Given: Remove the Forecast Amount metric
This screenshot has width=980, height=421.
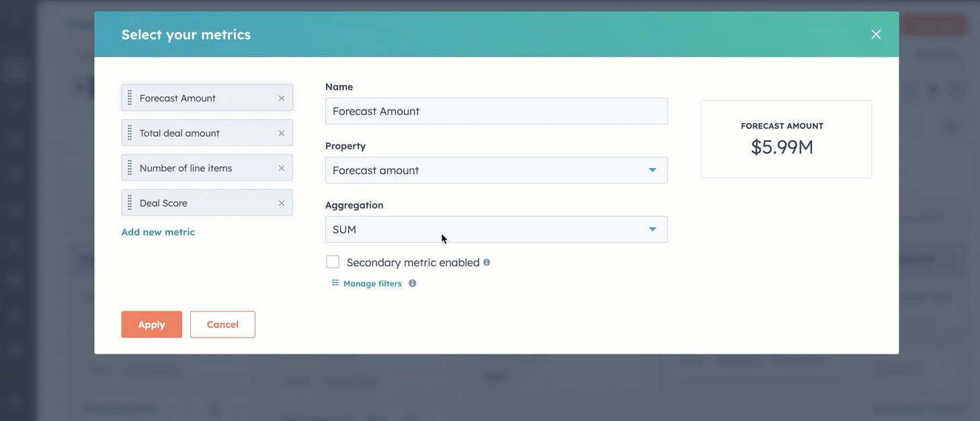Looking at the screenshot, I should click(282, 98).
